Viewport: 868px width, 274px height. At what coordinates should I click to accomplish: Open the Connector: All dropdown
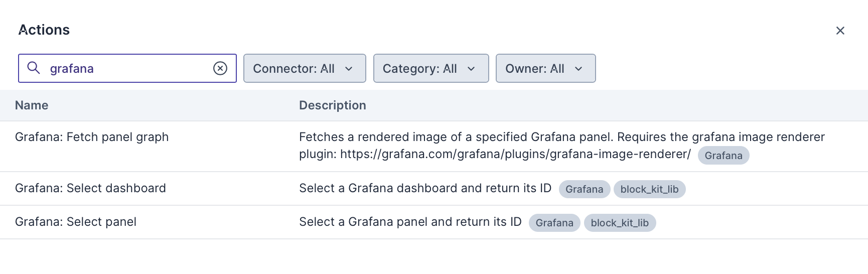click(305, 68)
